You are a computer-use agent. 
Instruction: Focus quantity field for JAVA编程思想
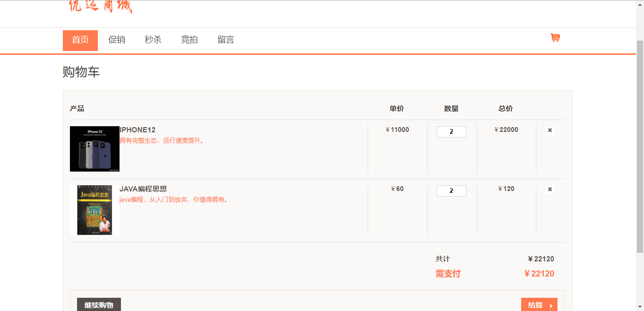point(451,191)
